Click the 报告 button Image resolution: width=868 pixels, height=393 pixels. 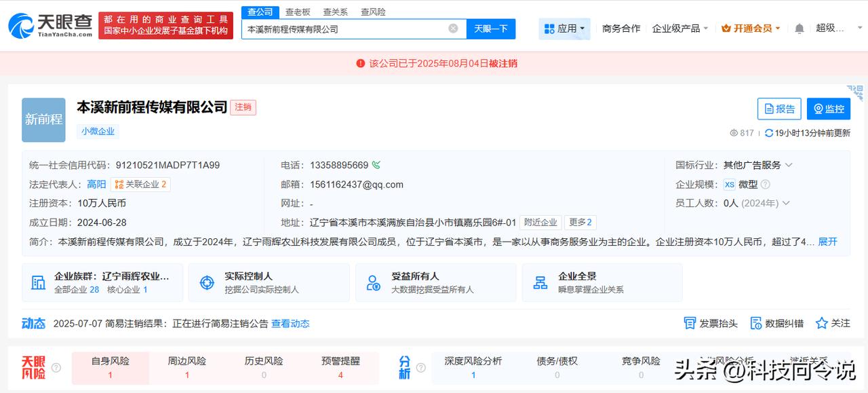tap(779, 109)
